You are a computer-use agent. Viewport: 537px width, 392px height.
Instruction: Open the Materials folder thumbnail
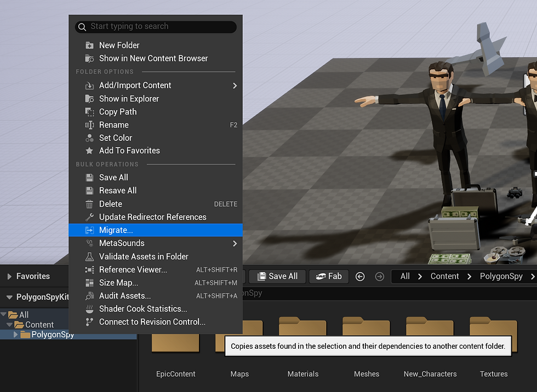[302, 326]
